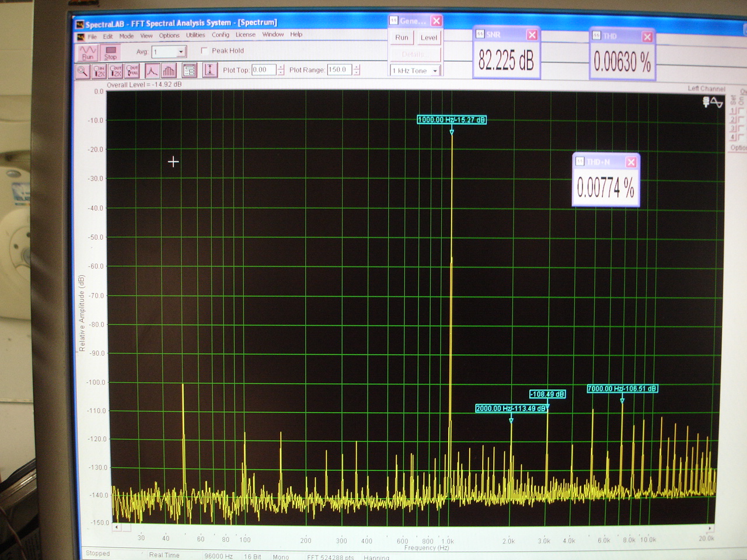The image size is (747, 560).
Task: Close the THD+N readout window
Action: click(x=631, y=162)
